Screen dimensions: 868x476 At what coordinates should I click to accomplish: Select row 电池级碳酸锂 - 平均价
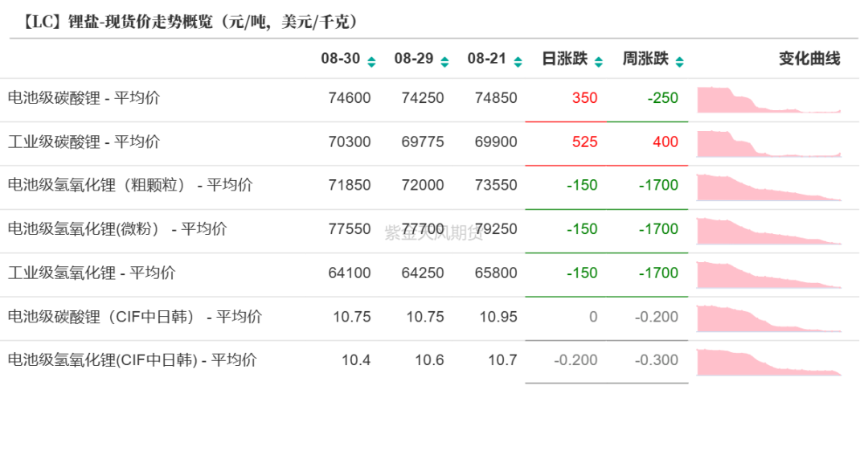pos(84,98)
